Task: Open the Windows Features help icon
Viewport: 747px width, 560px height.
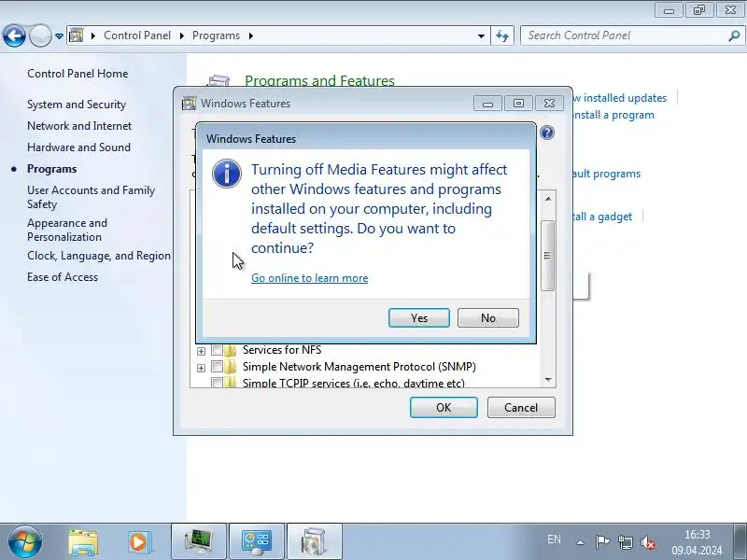Action: [x=547, y=133]
